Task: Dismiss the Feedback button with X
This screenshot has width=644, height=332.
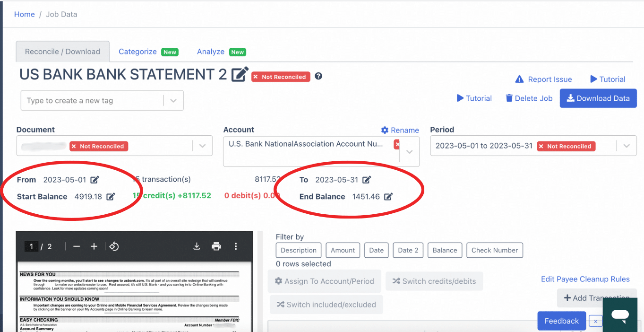Action: [596, 321]
